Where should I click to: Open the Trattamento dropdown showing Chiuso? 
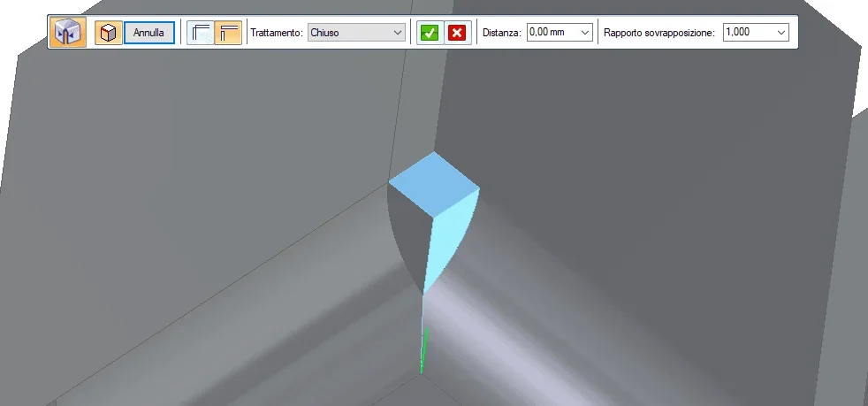[356, 32]
